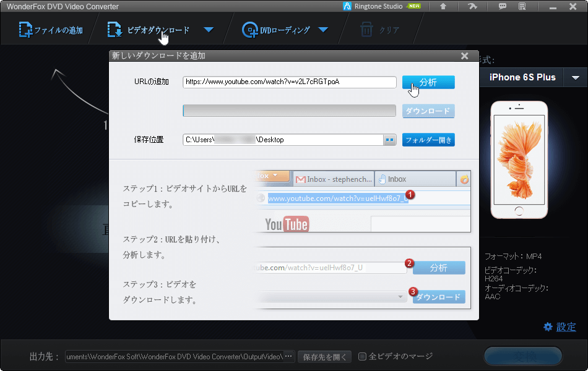Click the 分析 analyze button beside URL
The height and width of the screenshot is (371, 588).
pyautogui.click(x=428, y=82)
